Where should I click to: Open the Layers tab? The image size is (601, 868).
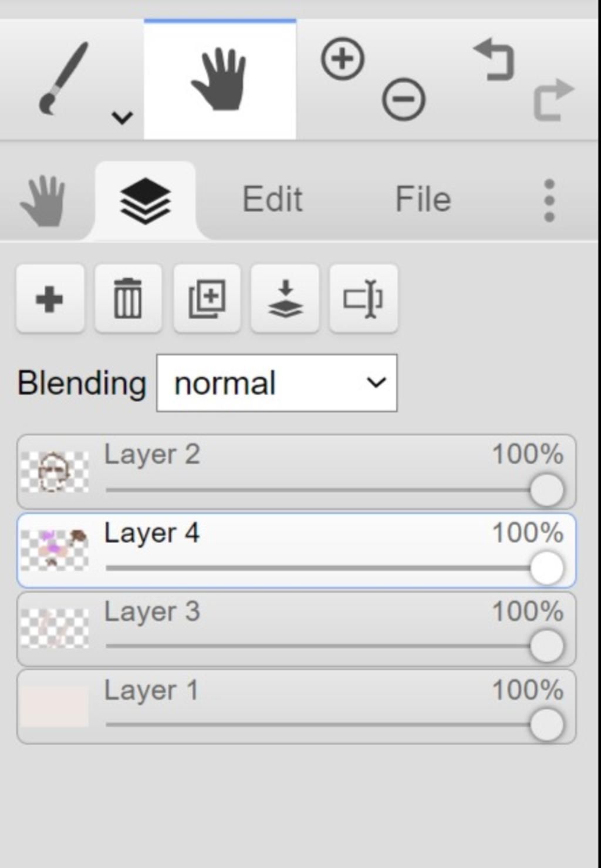(x=145, y=201)
